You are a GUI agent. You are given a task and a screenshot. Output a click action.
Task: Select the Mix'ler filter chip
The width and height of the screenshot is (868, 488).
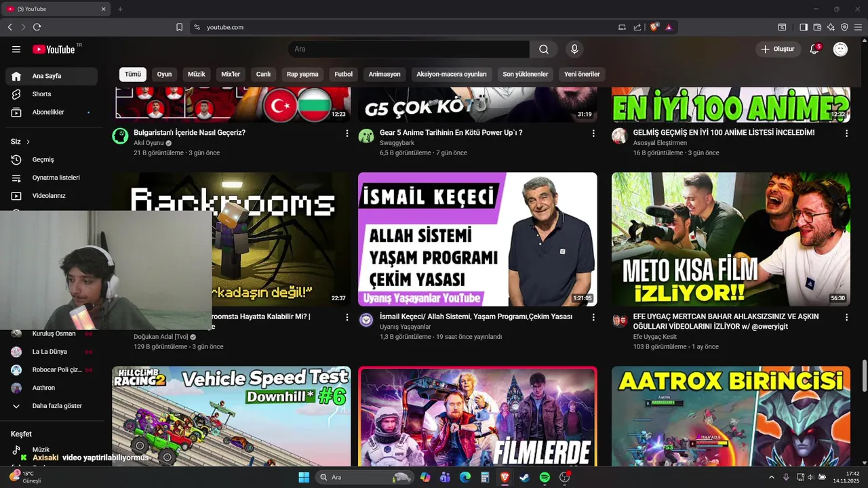231,75
